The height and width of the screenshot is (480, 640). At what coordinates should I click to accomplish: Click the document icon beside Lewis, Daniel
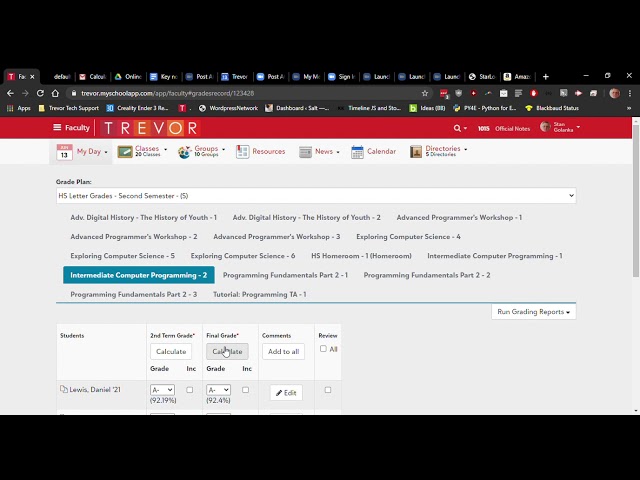pos(64,389)
